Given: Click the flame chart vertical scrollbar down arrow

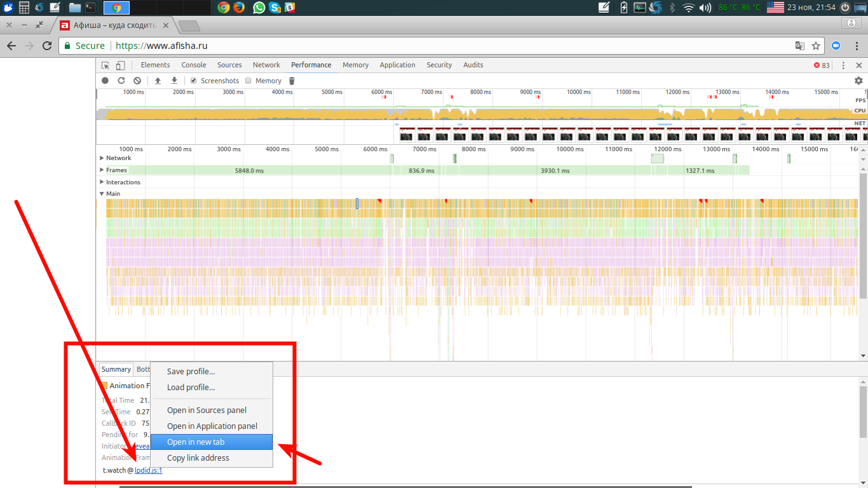Looking at the screenshot, I should tap(863, 356).
